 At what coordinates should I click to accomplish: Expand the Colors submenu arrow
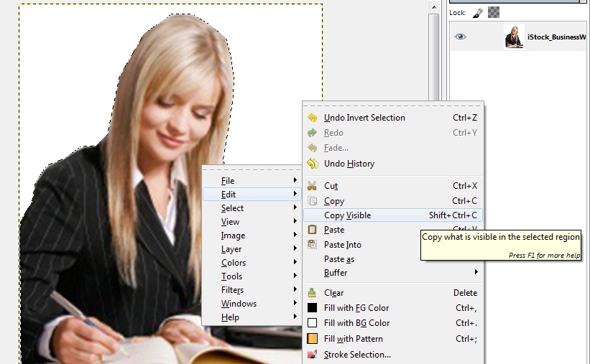click(x=295, y=262)
